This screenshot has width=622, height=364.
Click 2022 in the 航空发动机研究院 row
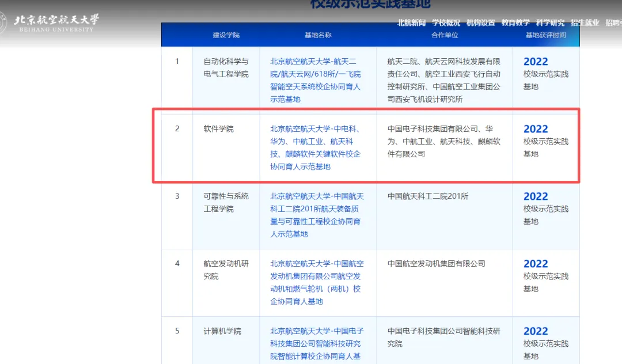coord(536,264)
